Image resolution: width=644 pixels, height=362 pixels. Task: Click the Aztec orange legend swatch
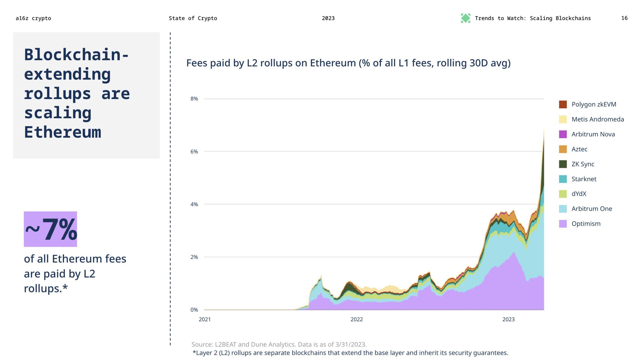[x=563, y=149]
